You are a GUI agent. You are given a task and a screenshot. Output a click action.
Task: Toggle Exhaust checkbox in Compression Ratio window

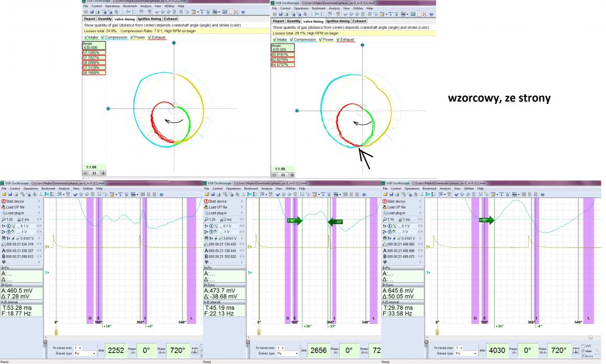[150, 37]
